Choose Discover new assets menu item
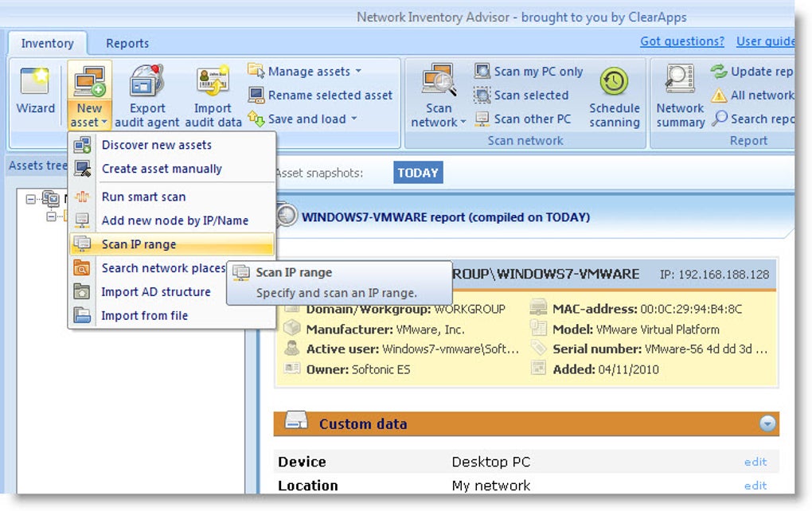Image resolution: width=812 pixels, height=511 pixels. tap(172, 145)
